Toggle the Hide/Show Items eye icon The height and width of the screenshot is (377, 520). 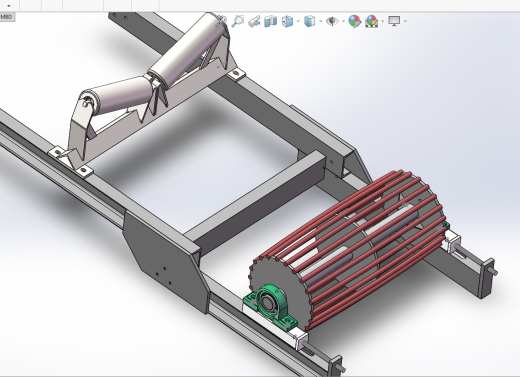tap(332, 21)
